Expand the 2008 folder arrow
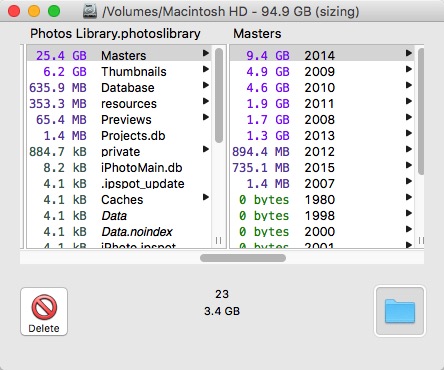 click(x=409, y=117)
